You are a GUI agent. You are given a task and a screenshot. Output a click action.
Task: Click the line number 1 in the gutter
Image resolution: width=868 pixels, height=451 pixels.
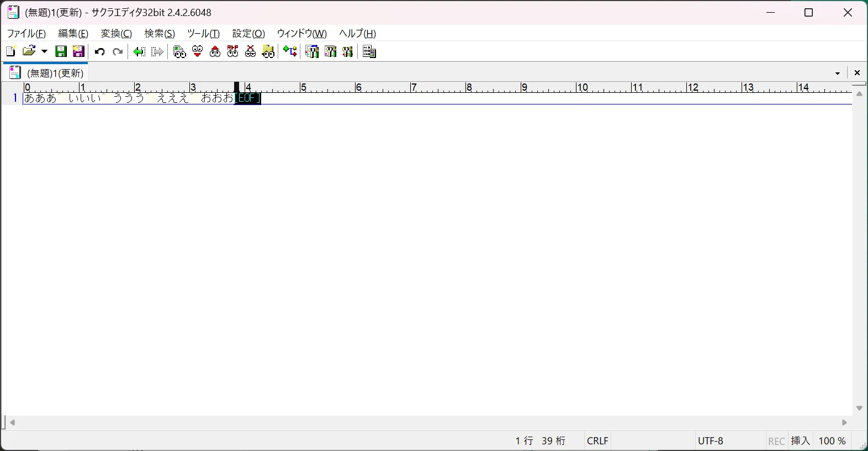[15, 98]
